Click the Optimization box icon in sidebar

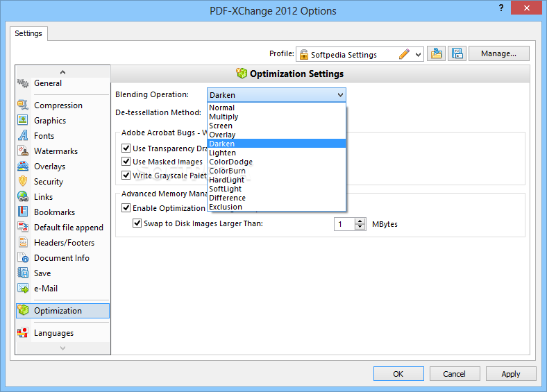point(24,310)
